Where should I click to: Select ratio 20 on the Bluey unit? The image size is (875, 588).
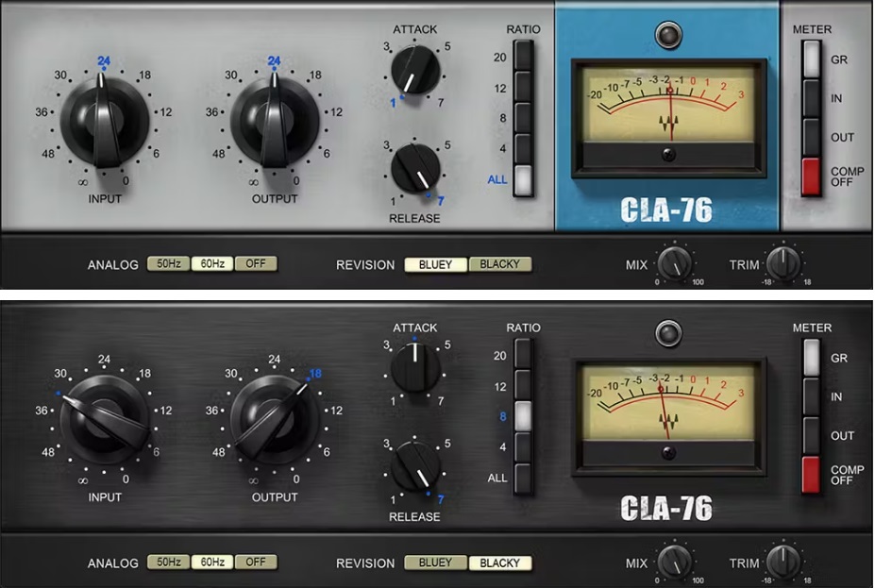click(524, 58)
